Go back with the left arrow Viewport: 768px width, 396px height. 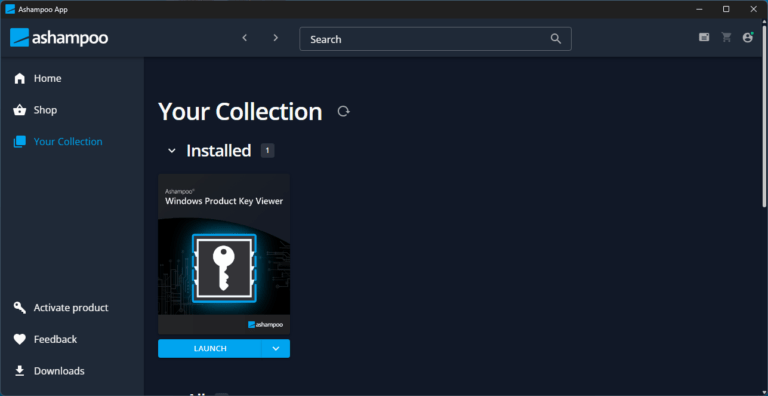pos(245,38)
